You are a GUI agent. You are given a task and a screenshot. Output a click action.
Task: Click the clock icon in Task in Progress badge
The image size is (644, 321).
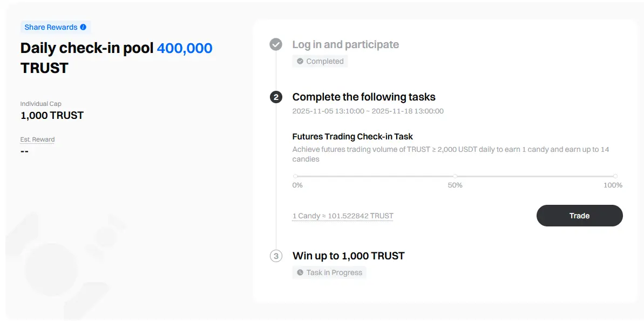pyautogui.click(x=300, y=272)
